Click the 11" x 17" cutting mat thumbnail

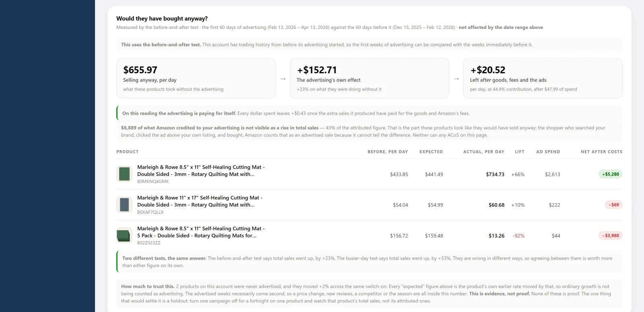124,205
